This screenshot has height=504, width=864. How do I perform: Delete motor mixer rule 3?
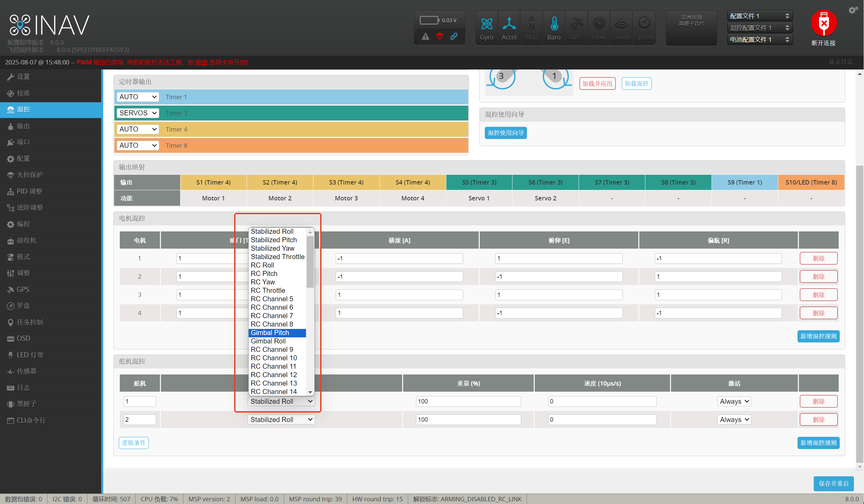click(x=818, y=295)
